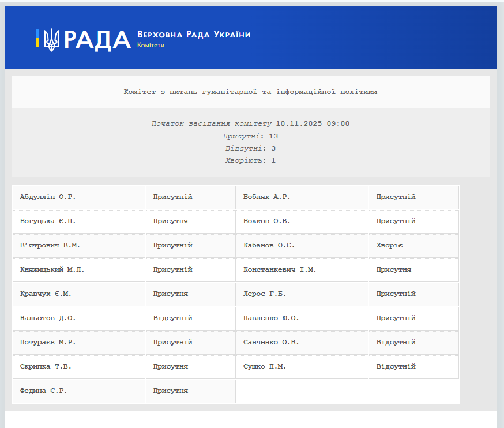Select the status cell for Скрипка Т.В.
Screen dimensions: 504x428
coord(190,367)
